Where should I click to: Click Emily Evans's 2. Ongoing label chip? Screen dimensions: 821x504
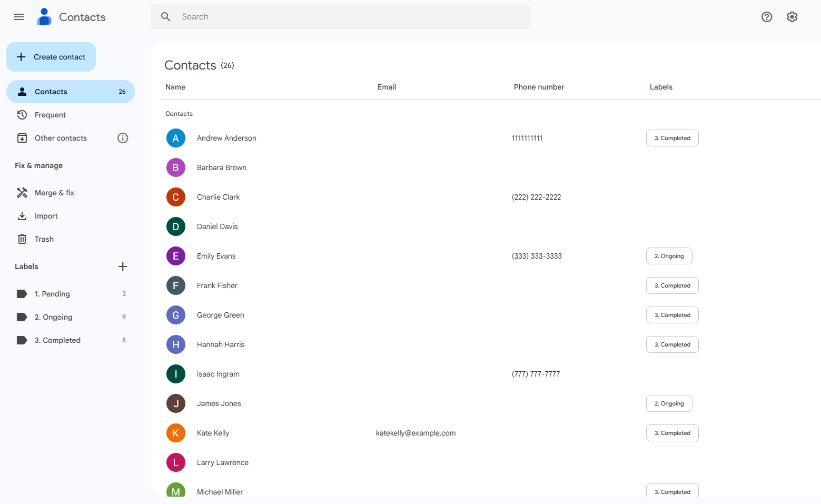point(669,256)
